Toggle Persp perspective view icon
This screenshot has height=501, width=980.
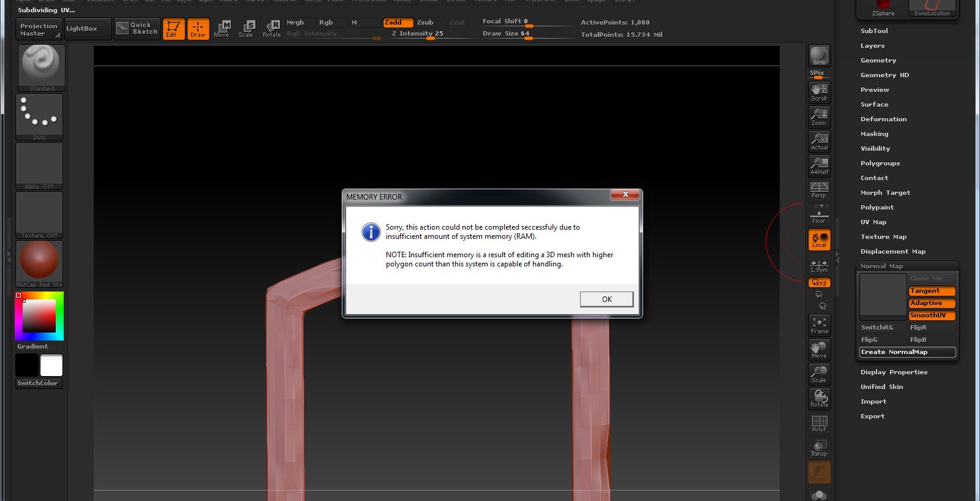pyautogui.click(x=820, y=190)
